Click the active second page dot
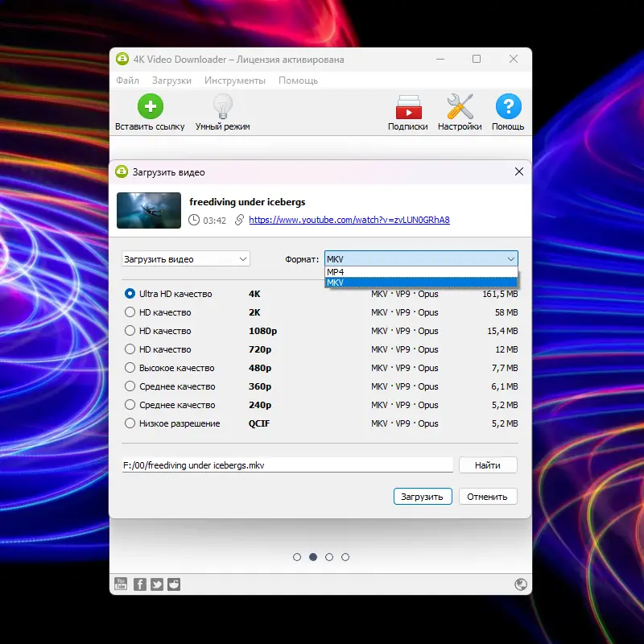Screen dimensions: 644x644 313,557
